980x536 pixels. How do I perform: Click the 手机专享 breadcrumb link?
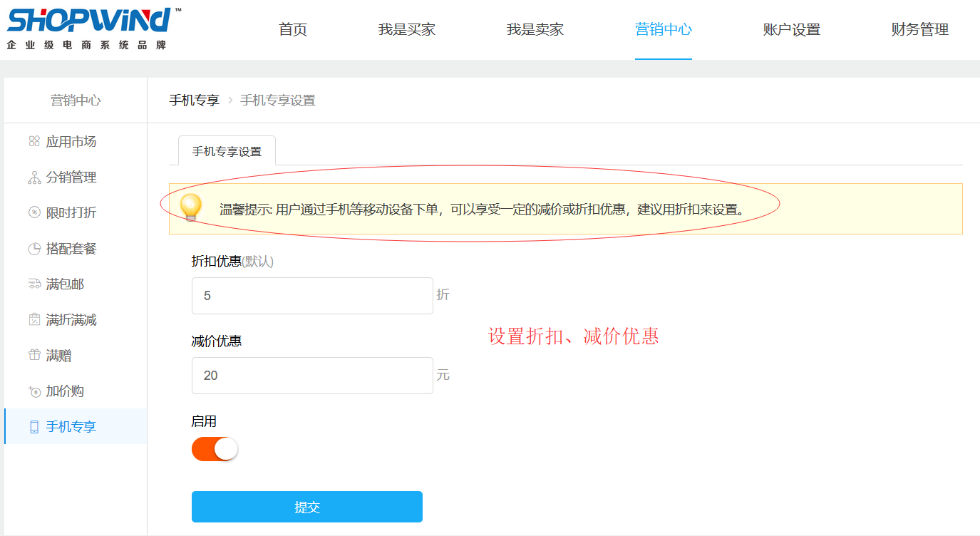point(194,100)
